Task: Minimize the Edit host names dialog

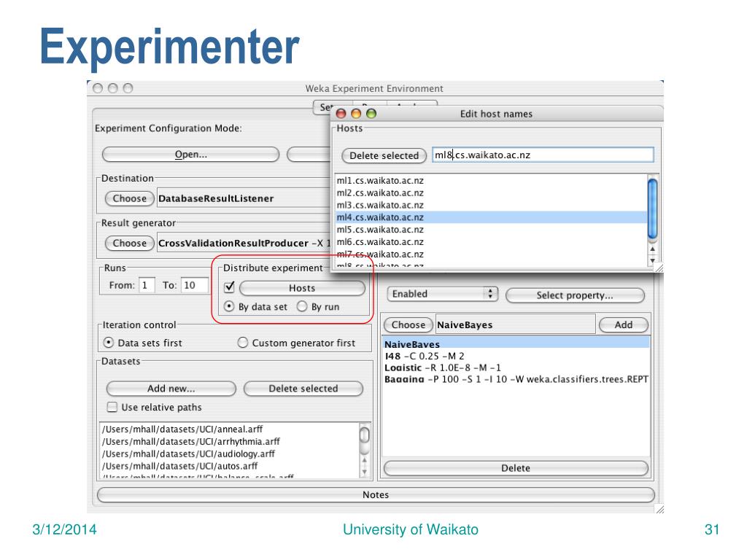Action: coord(356,113)
